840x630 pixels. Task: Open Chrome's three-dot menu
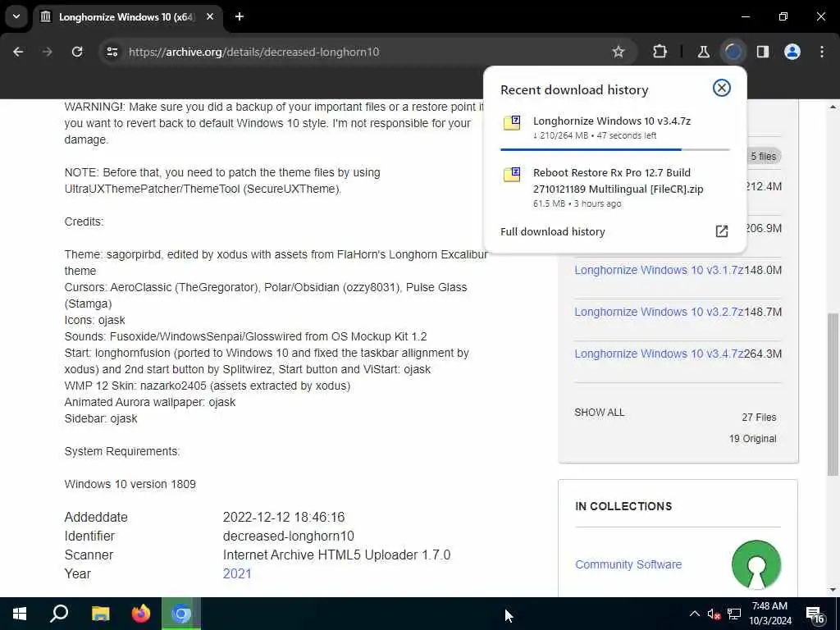(x=822, y=52)
